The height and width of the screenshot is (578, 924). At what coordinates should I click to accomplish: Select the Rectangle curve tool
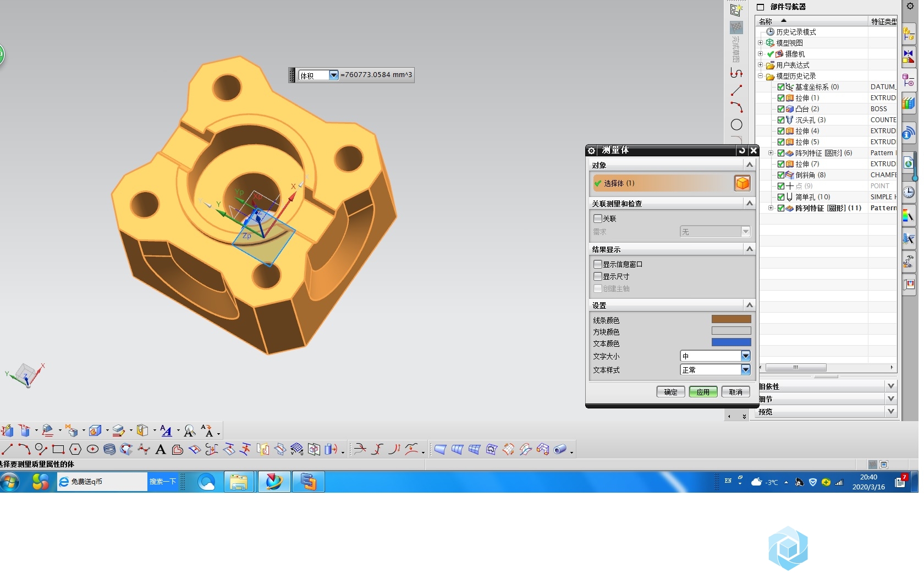[58, 449]
